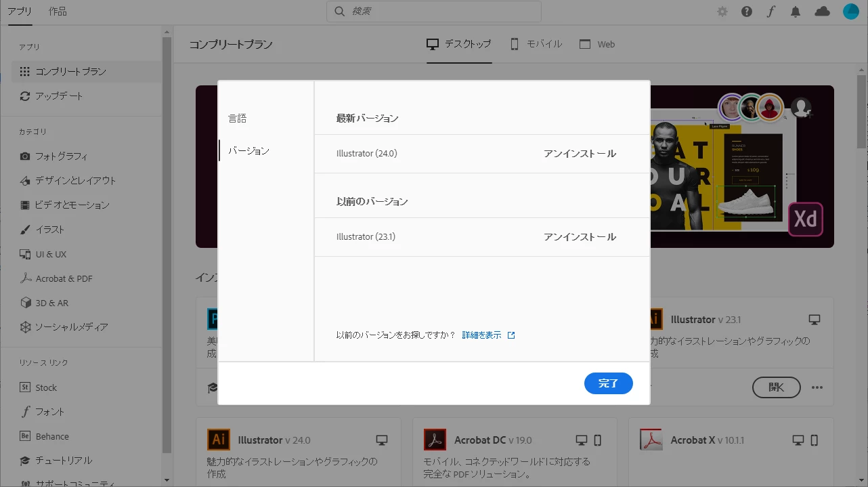This screenshot has width=868, height=487.
Task: Open more options for Illustrator v 23.1
Action: (x=817, y=387)
